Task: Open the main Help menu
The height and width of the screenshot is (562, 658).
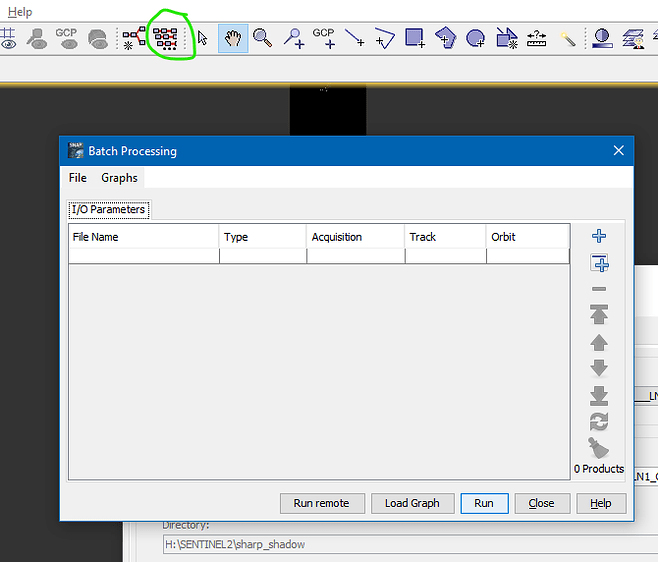Action: (x=20, y=12)
